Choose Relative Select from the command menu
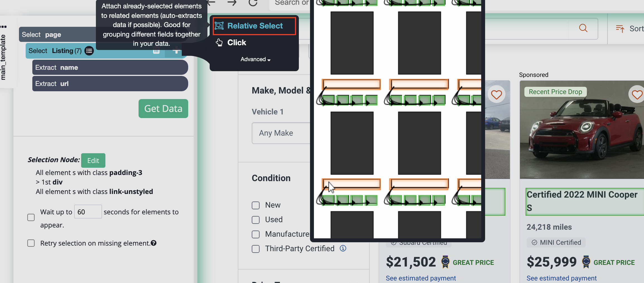Image resolution: width=644 pixels, height=283 pixels. 254,26
